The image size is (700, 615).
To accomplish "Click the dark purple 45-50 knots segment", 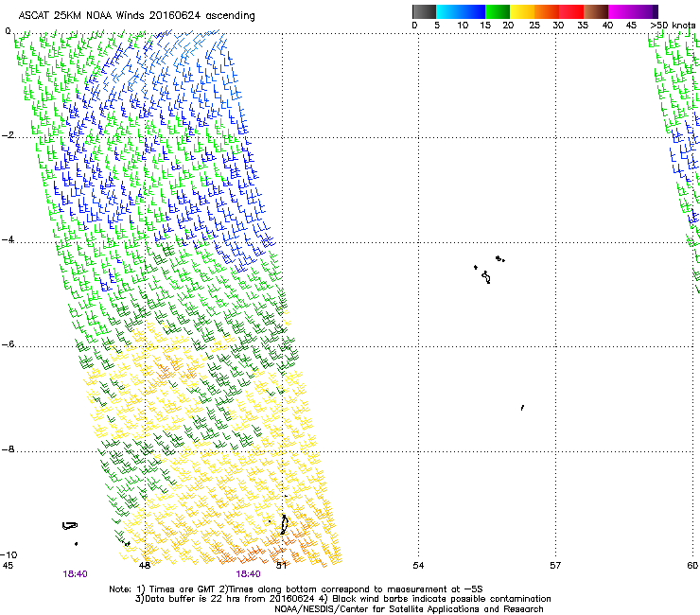I will pos(645,11).
